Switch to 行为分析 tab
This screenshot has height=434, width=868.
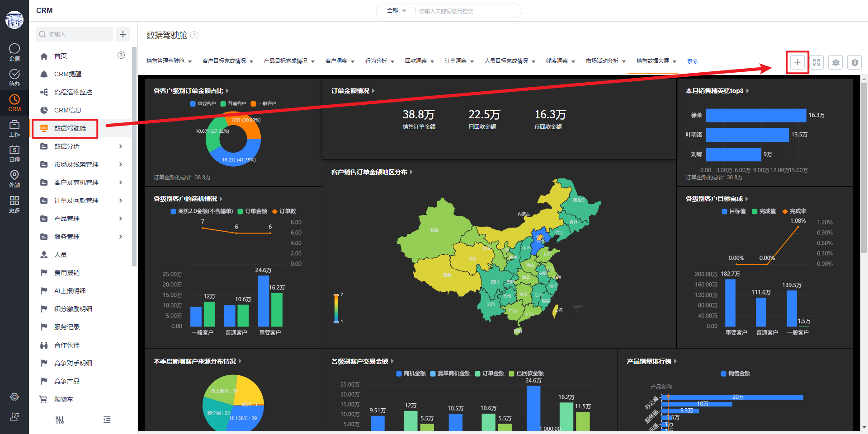[x=376, y=61]
